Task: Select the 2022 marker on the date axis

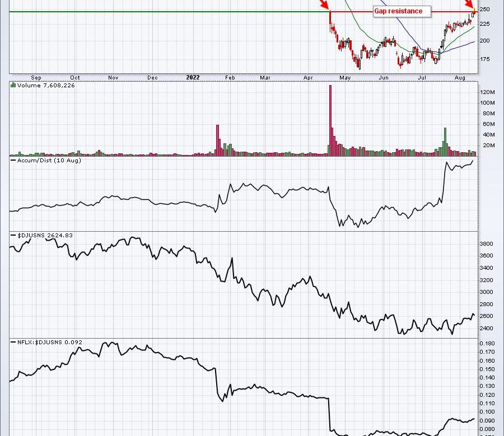Action: click(193, 78)
